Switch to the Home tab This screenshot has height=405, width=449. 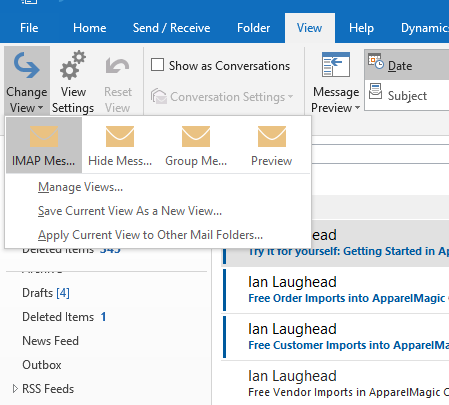(x=89, y=28)
